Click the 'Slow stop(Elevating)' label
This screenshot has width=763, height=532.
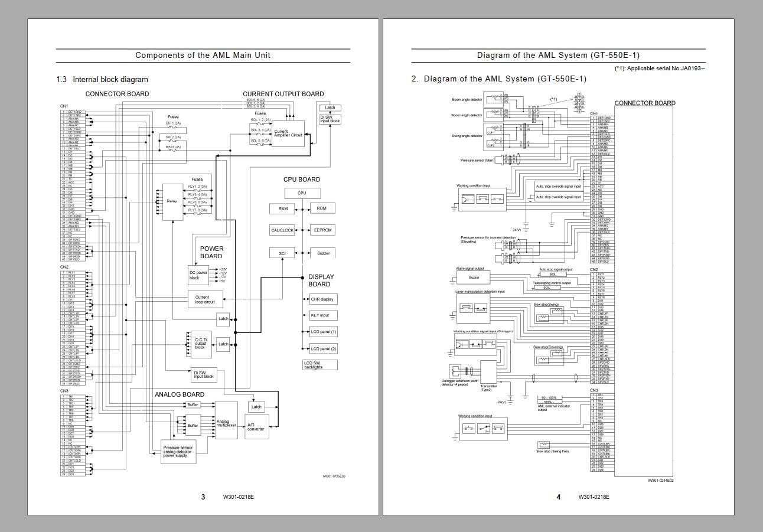(x=548, y=347)
